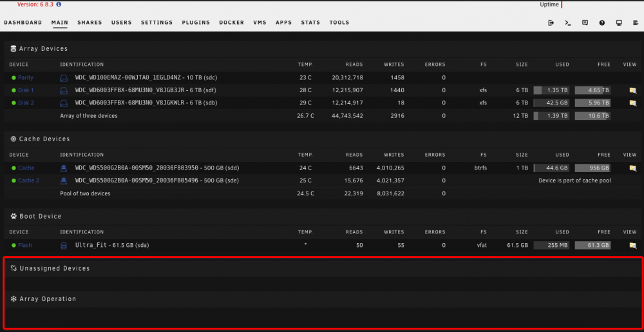Image resolution: width=644 pixels, height=332 pixels.
Task: Click the version info icon
Action: [59, 5]
